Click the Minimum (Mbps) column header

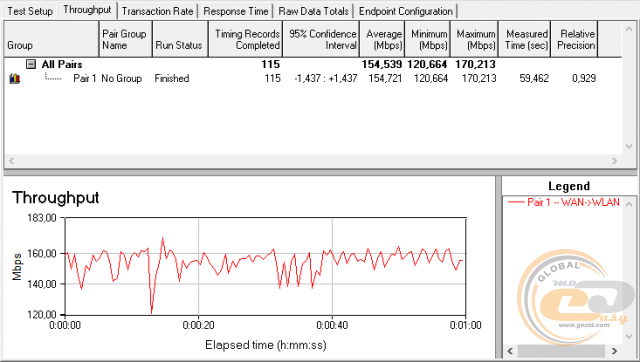pos(427,39)
